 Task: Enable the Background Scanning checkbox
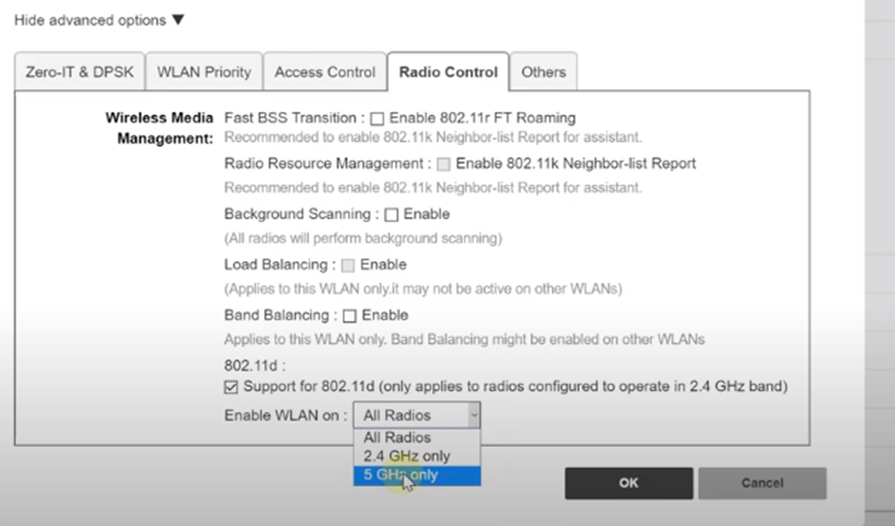tap(392, 214)
